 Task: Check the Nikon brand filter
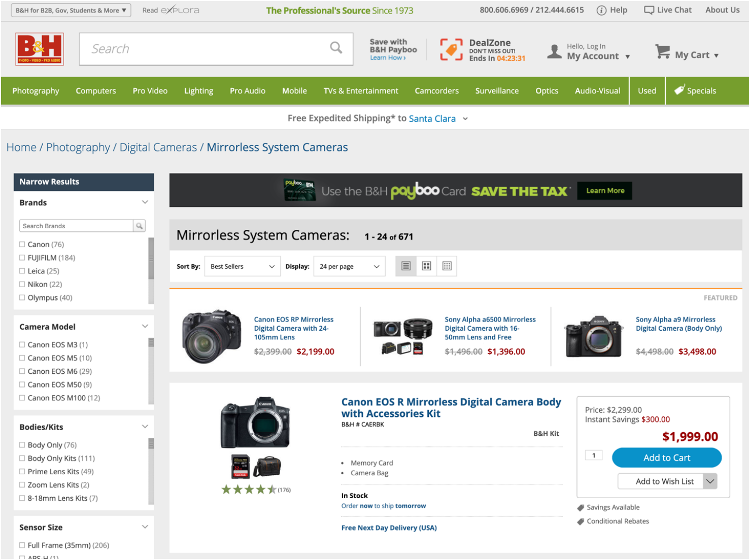22,284
